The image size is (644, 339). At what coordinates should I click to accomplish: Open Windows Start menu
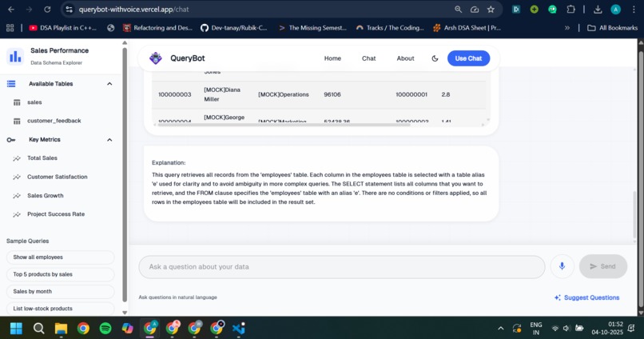[16, 329]
